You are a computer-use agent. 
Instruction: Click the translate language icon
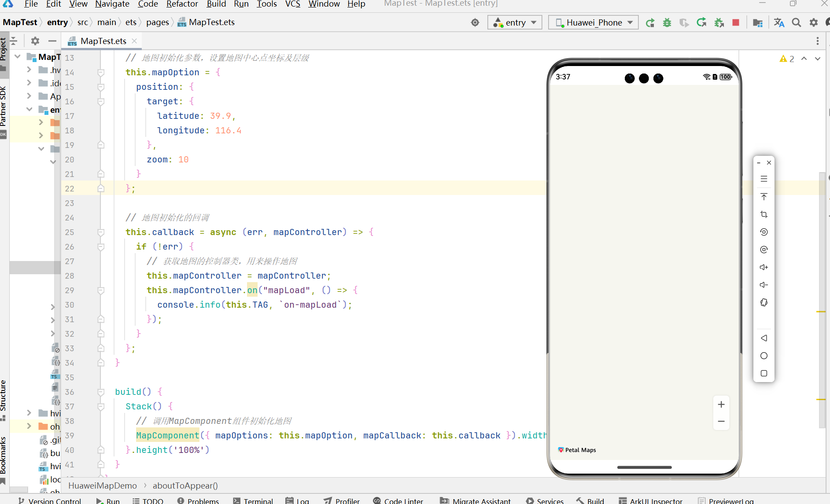point(779,22)
